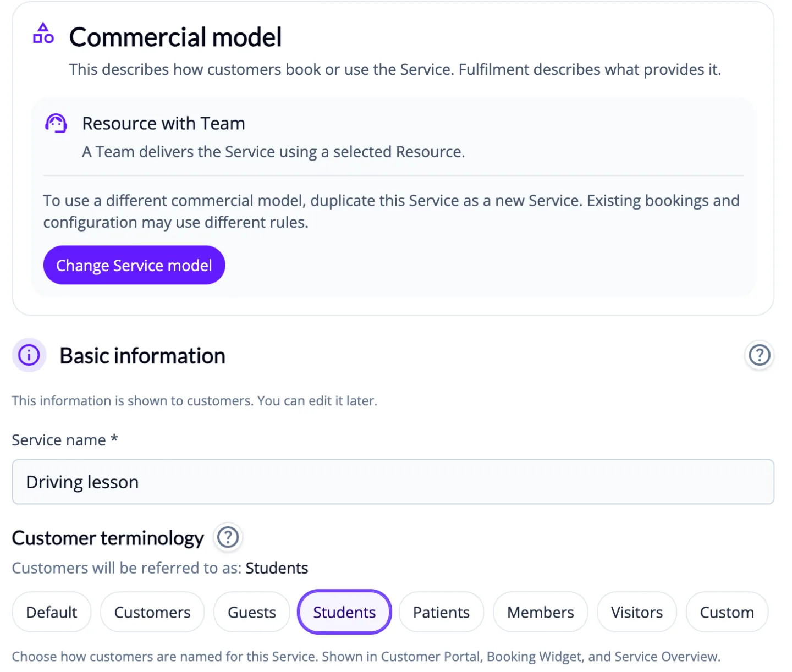This screenshot has width=792, height=672.
Task: Click the 'Service name *' label
Action: coord(65,440)
